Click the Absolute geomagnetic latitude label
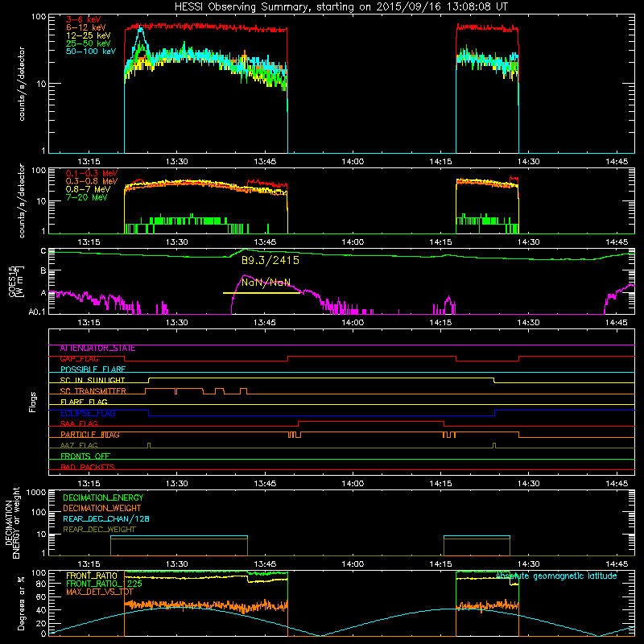Image resolution: width=644 pixels, height=644 pixels. (x=556, y=576)
